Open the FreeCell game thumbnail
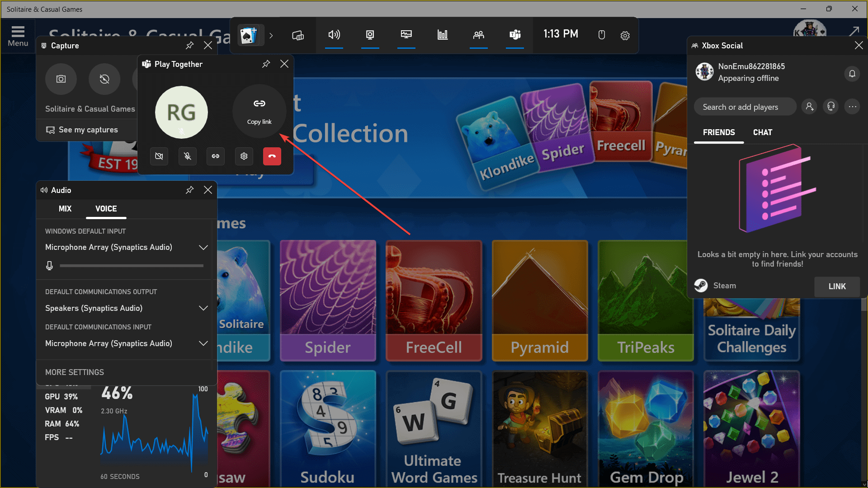868x488 pixels. (x=434, y=299)
